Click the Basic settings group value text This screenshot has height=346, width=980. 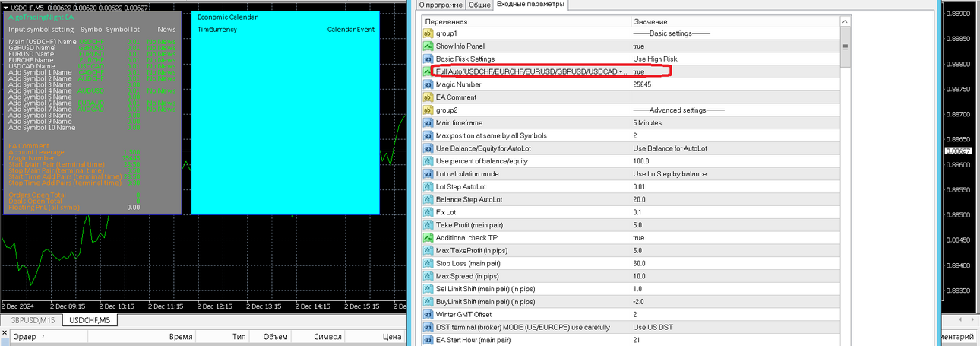(672, 33)
